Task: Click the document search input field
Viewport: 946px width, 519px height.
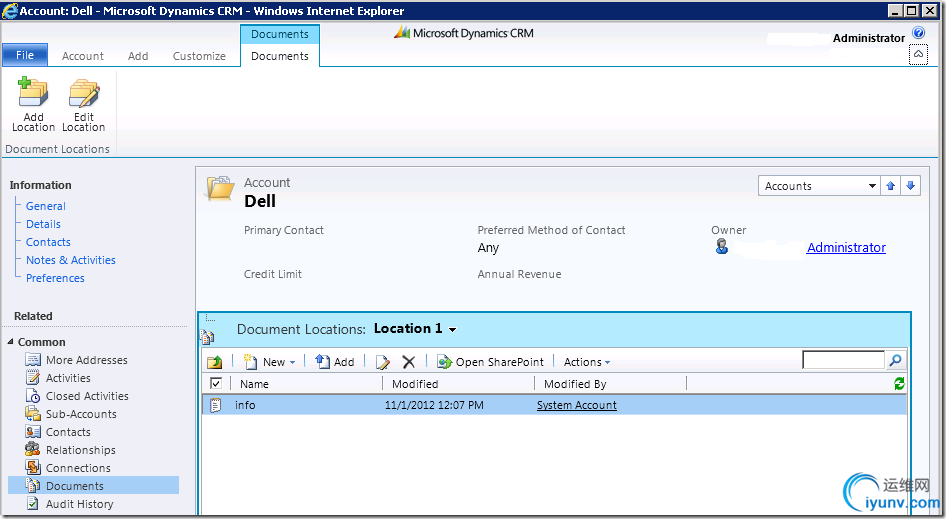Action: point(843,360)
